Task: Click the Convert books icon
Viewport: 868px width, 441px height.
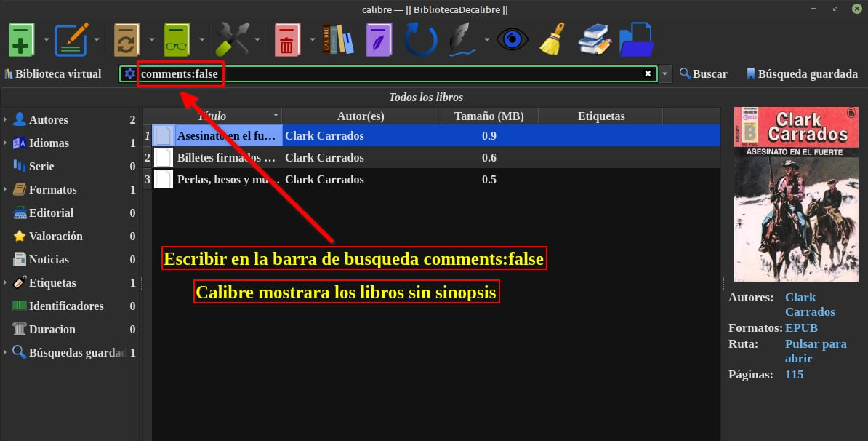Action: (126, 39)
